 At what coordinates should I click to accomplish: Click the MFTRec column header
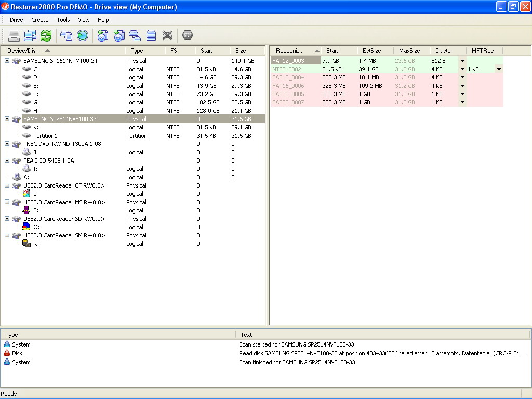[485, 50]
